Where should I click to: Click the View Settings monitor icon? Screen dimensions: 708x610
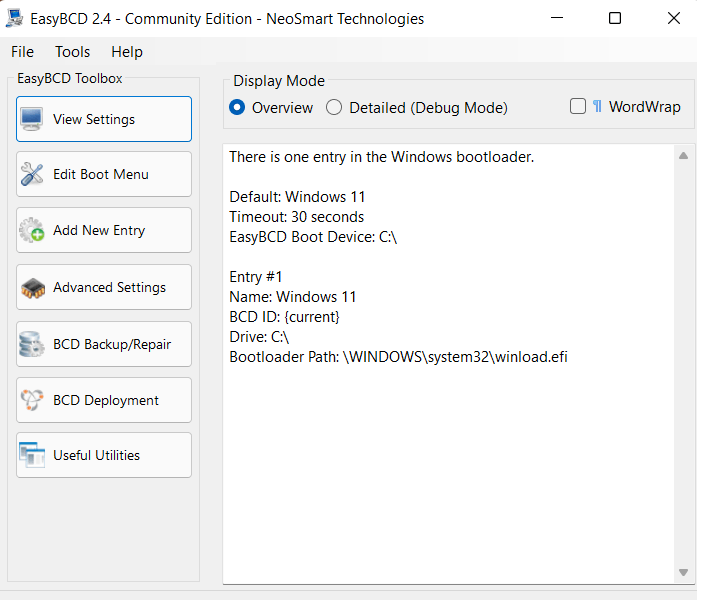coord(33,120)
